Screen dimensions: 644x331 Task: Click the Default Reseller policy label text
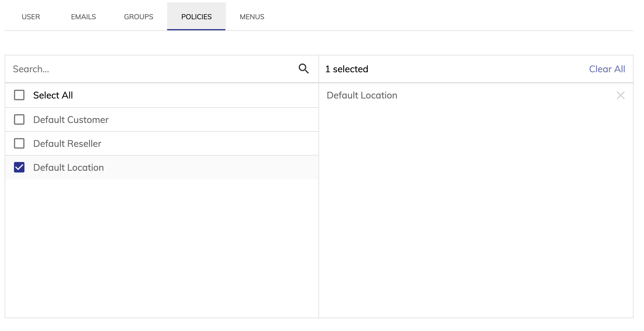click(x=67, y=144)
